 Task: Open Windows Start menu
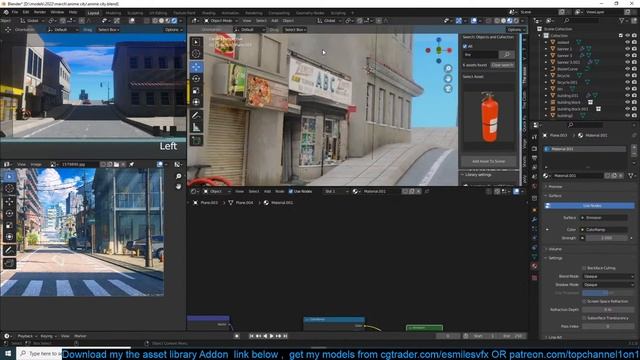(8, 353)
